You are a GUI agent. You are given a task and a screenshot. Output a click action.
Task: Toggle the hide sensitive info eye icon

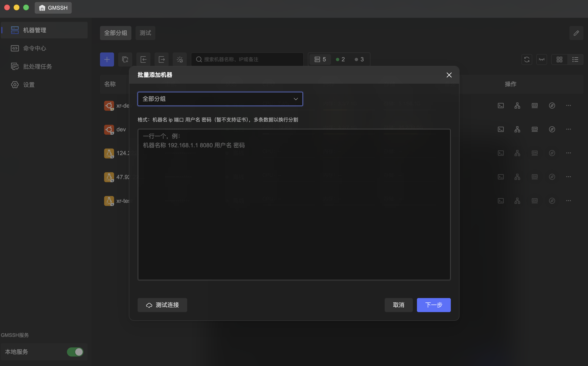[x=542, y=59]
